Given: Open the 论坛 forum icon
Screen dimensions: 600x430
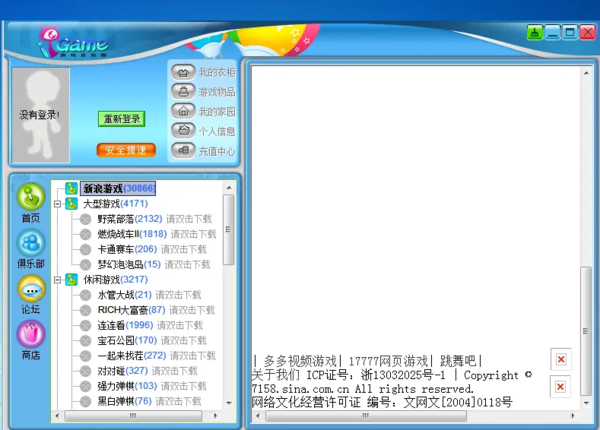Looking at the screenshot, I should [x=31, y=289].
